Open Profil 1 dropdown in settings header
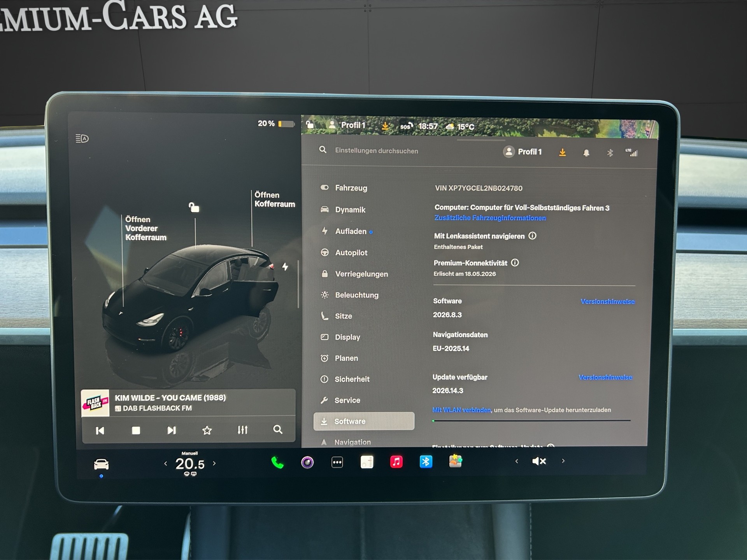747x560 pixels. [523, 152]
